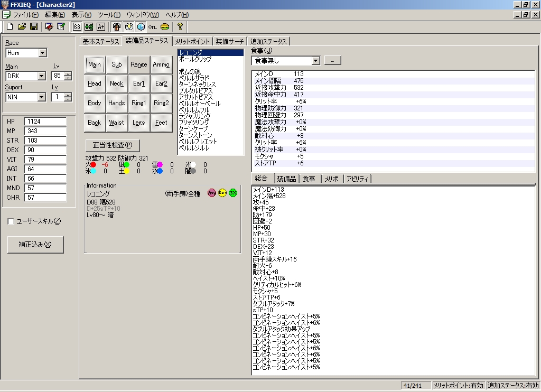Click the green EX badge icon

tap(233, 193)
